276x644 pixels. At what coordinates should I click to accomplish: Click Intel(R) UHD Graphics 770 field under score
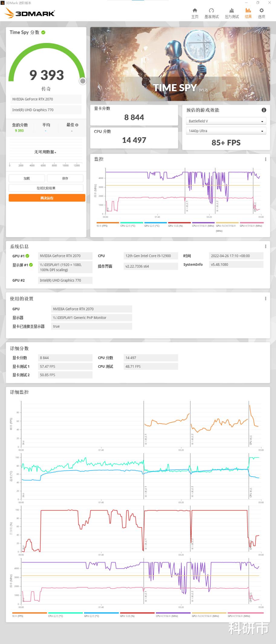pos(45,110)
